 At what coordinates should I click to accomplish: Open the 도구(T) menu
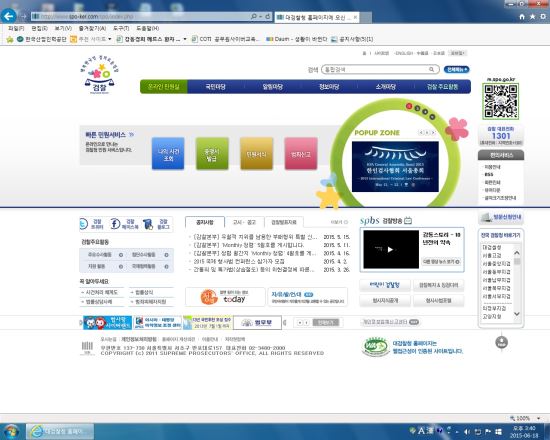coord(121,28)
